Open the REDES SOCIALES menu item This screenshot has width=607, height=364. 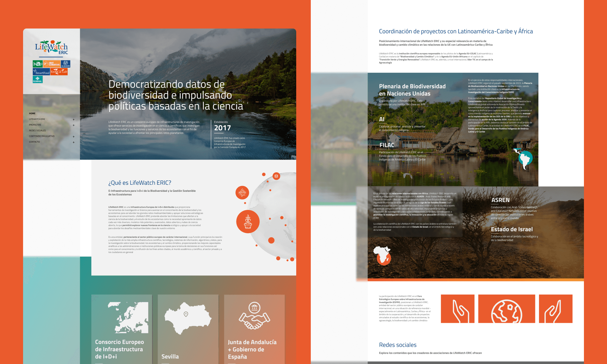pyautogui.click(x=37, y=130)
